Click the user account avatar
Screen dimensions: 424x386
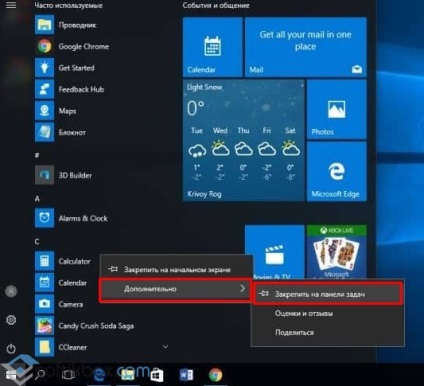click(x=11, y=291)
